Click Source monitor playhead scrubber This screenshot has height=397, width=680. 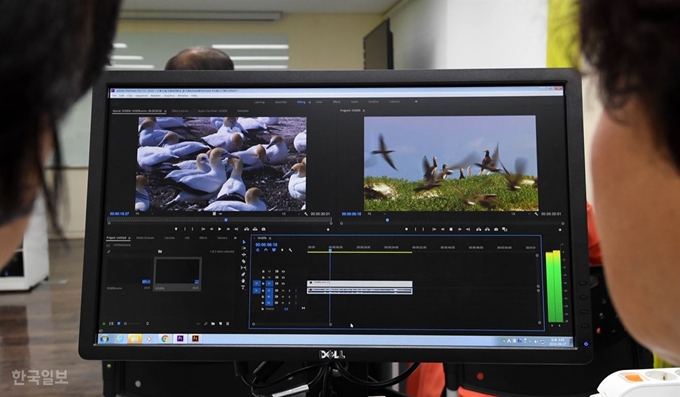coord(226,220)
